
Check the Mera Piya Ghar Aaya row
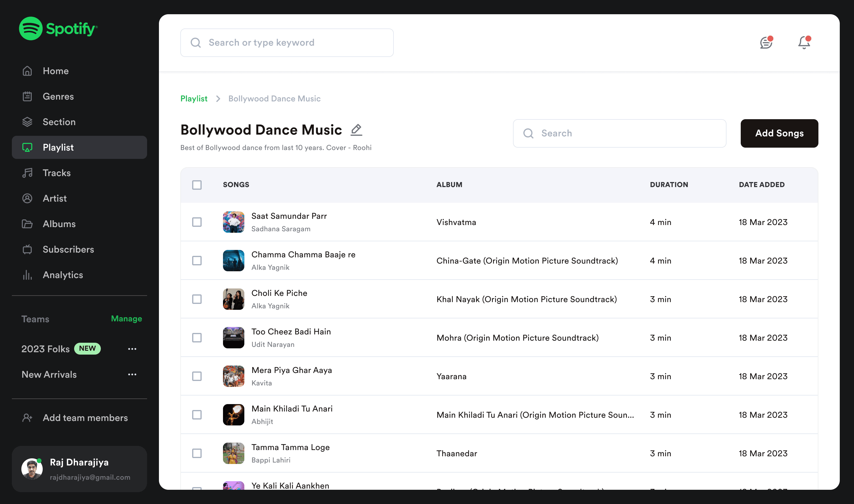pos(197,376)
